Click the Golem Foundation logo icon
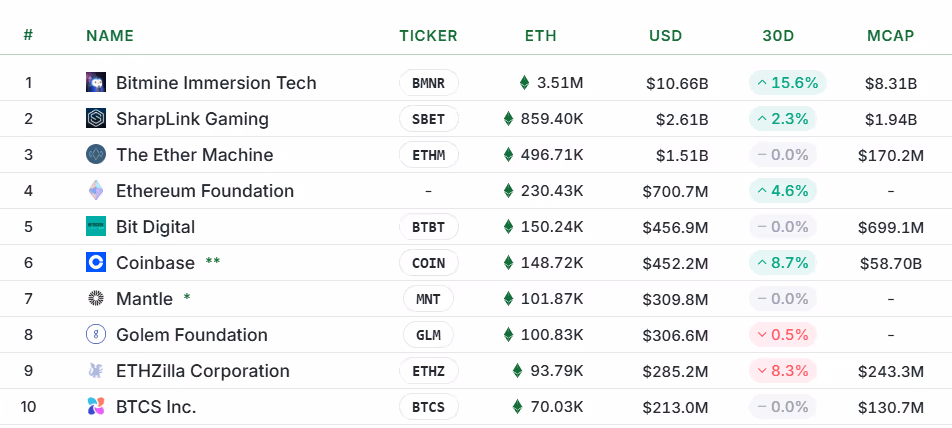This screenshot has height=428, width=952. coord(96,335)
